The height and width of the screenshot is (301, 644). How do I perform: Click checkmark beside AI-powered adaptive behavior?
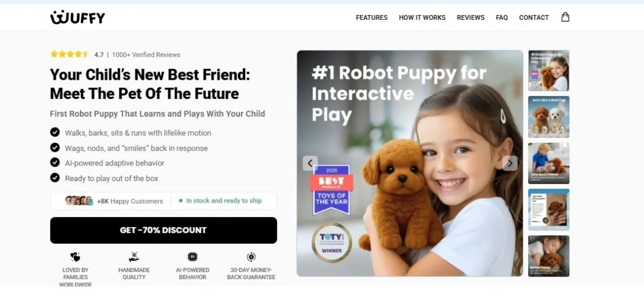click(x=55, y=162)
